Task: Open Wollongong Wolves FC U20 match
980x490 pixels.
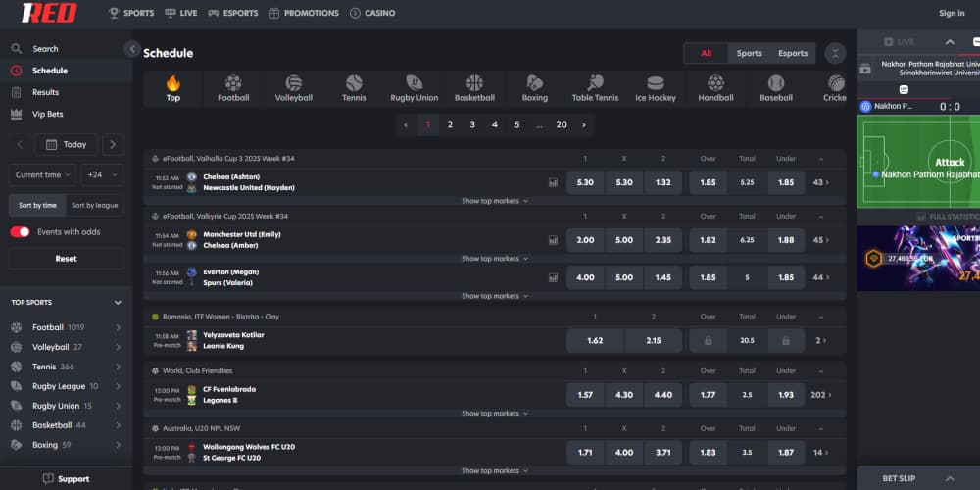Action: pos(249,447)
